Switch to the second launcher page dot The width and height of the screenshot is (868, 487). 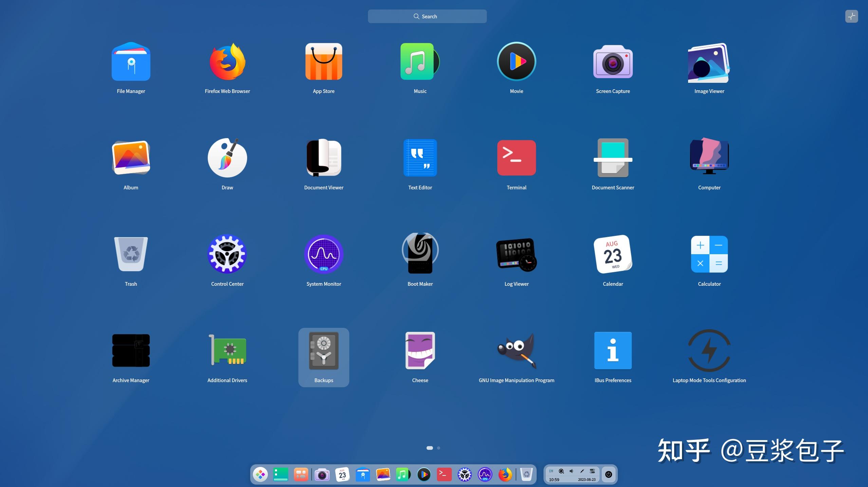pyautogui.click(x=438, y=448)
